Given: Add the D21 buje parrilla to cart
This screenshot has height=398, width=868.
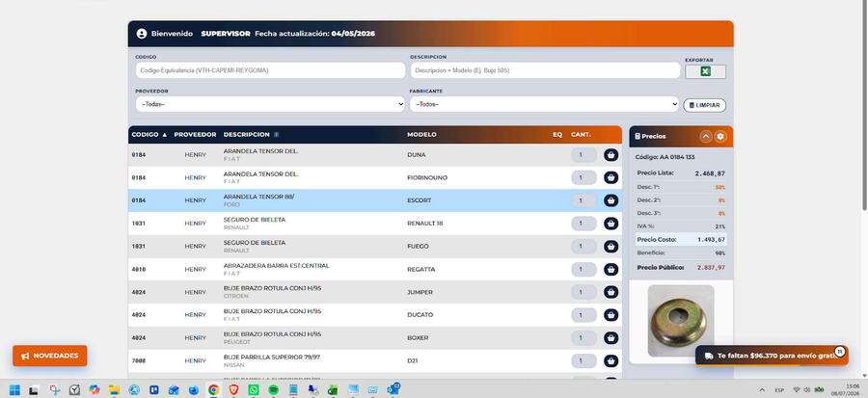Looking at the screenshot, I should pyautogui.click(x=610, y=361).
